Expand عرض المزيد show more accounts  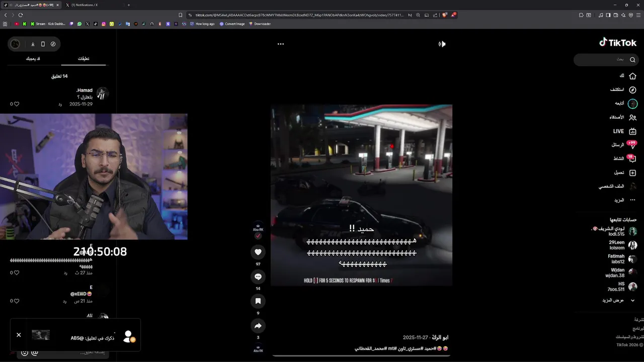(x=619, y=300)
